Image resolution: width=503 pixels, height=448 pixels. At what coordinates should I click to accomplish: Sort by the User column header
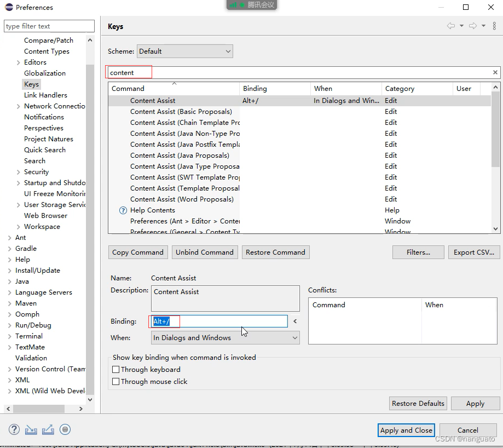(x=466, y=89)
